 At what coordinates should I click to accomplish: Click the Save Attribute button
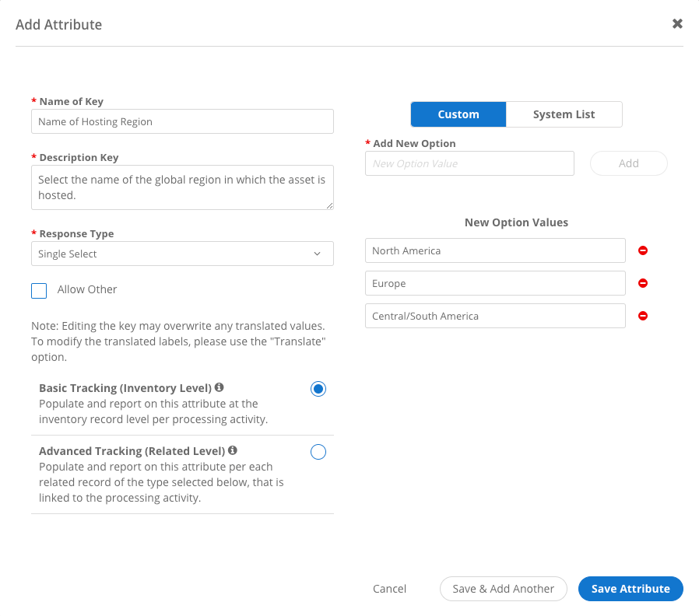pyautogui.click(x=631, y=589)
